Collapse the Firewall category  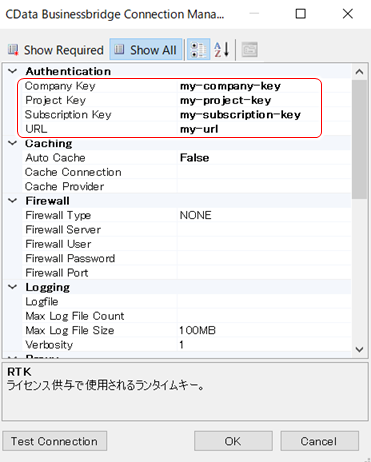click(13, 201)
